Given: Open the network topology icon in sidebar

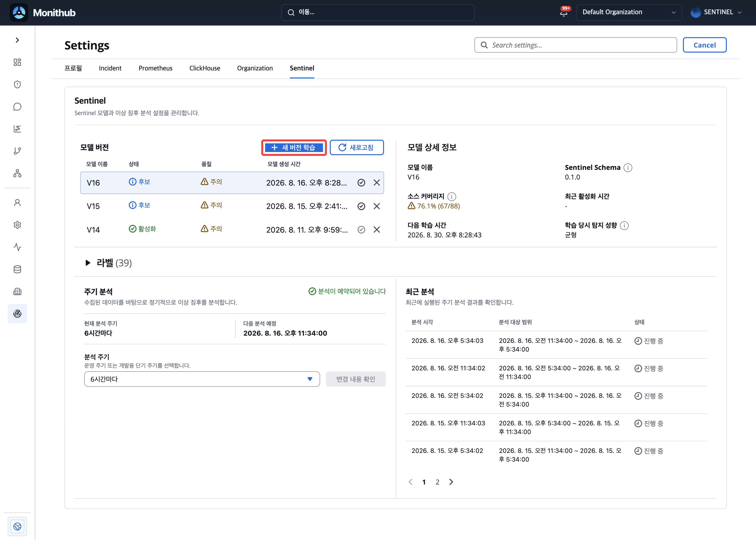Looking at the screenshot, I should [17, 173].
